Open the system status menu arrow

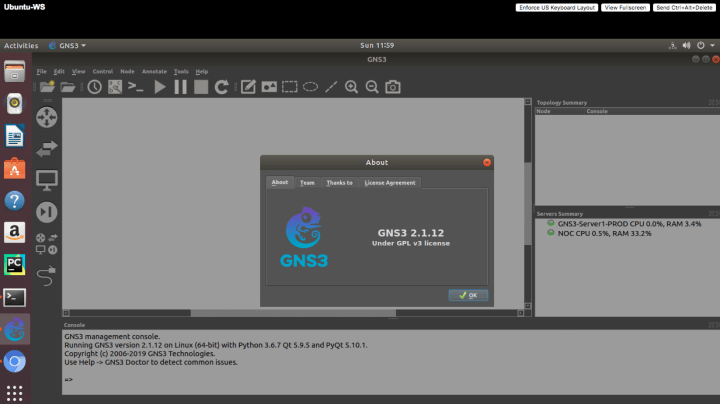[x=712, y=45]
